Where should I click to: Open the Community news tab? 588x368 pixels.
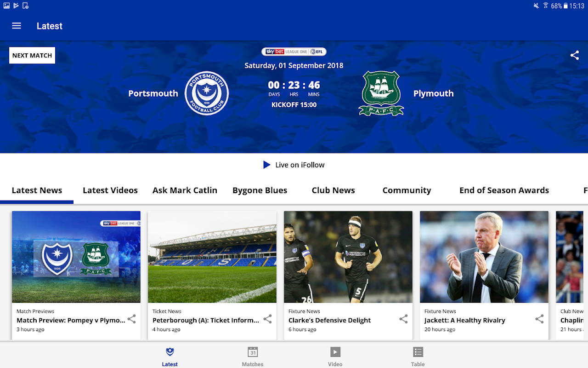tap(407, 190)
